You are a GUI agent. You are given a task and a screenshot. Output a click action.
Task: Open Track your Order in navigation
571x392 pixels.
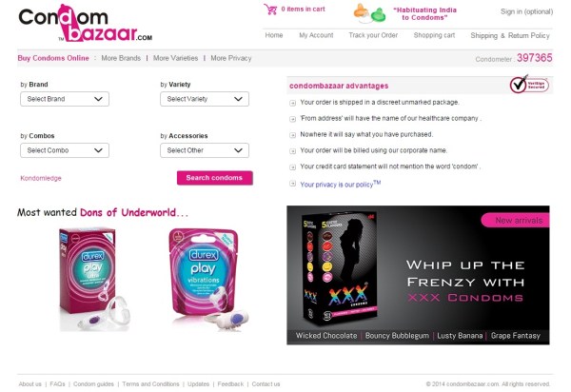click(373, 35)
